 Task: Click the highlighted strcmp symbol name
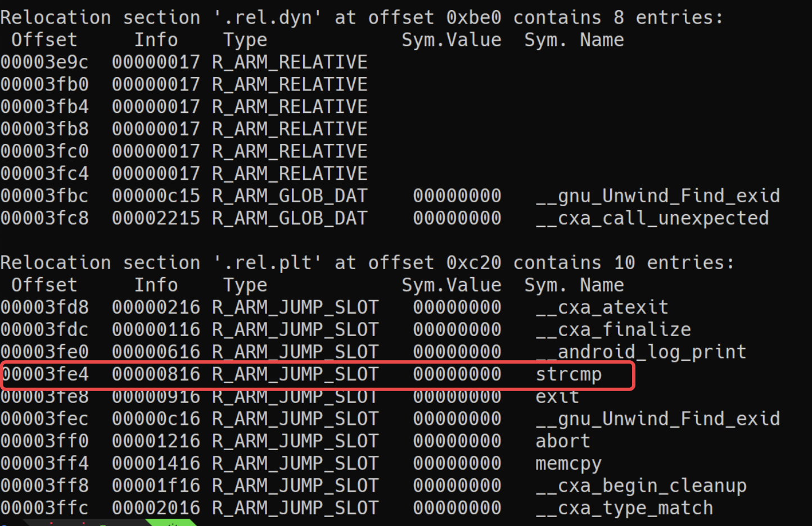pyautogui.click(x=569, y=375)
